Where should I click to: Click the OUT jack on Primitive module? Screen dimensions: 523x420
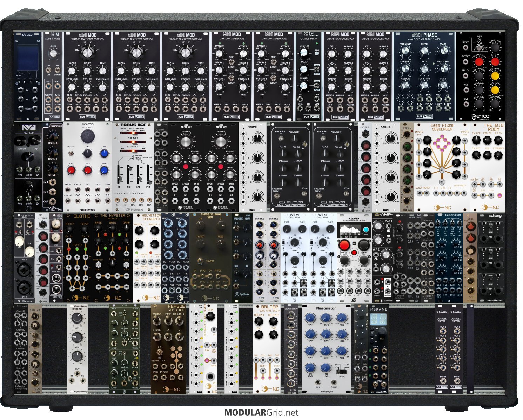pos(53,202)
